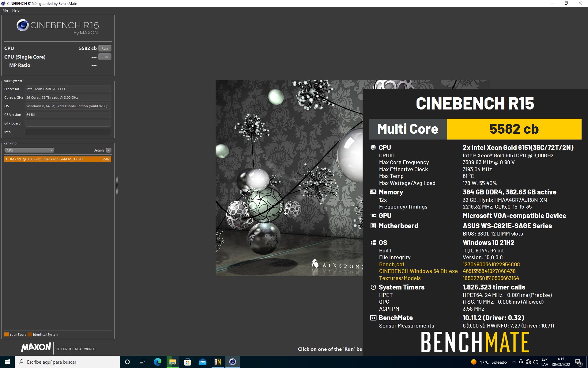Click the Cinebench R15 logo icon
The width and height of the screenshot is (588, 368).
(x=23, y=25)
